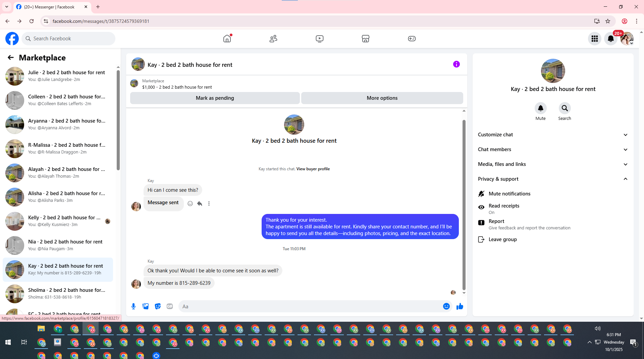Expand Customize chat section
Image resolution: width=644 pixels, height=359 pixels.
pyautogui.click(x=553, y=135)
